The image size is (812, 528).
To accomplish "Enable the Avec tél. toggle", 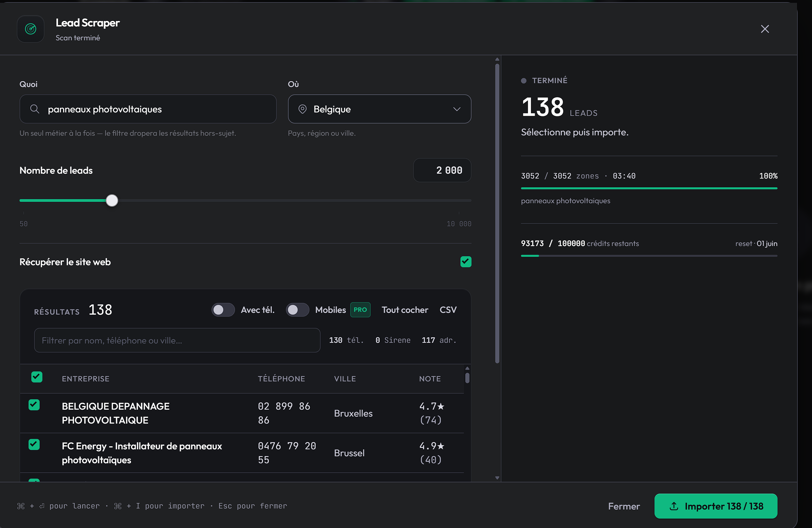I will point(223,310).
